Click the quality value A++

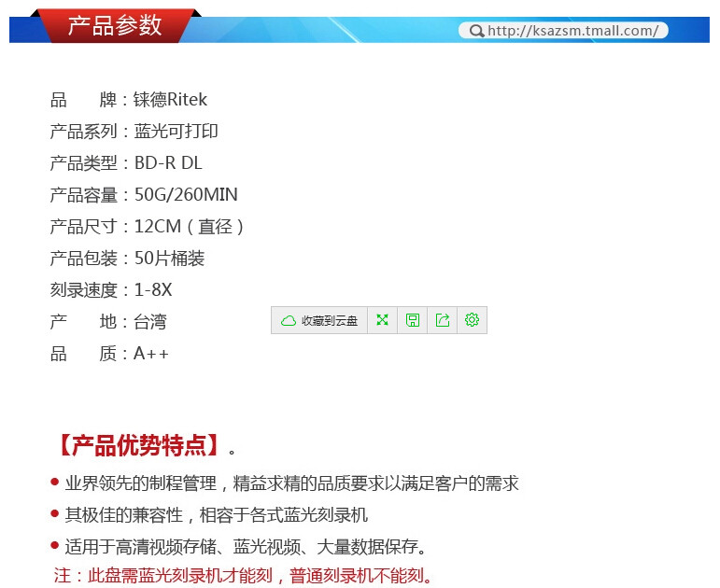click(151, 354)
